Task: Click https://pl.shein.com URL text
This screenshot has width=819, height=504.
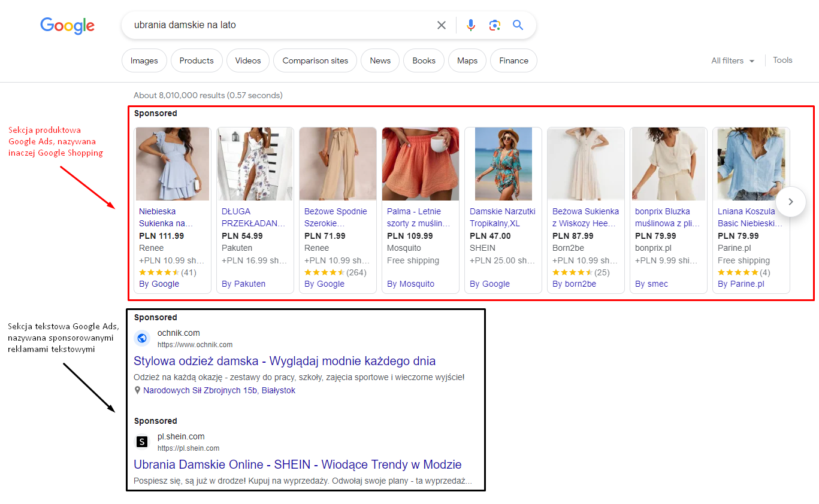Action: coord(188,448)
